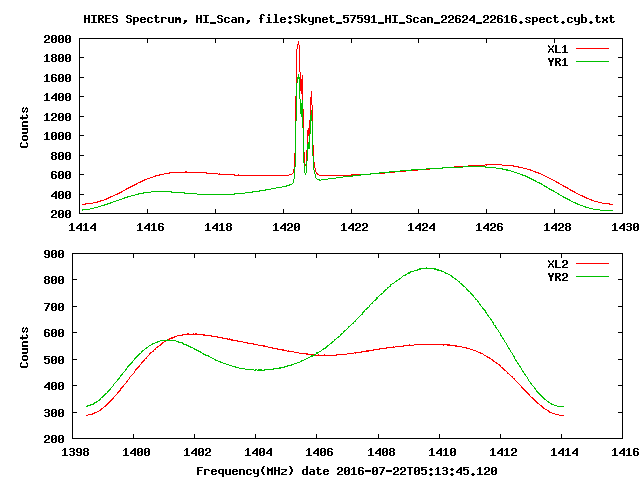Viewport: 640px width, 480px height.
Task: Click the 1600 y-axis tick label
Action: coord(58,78)
